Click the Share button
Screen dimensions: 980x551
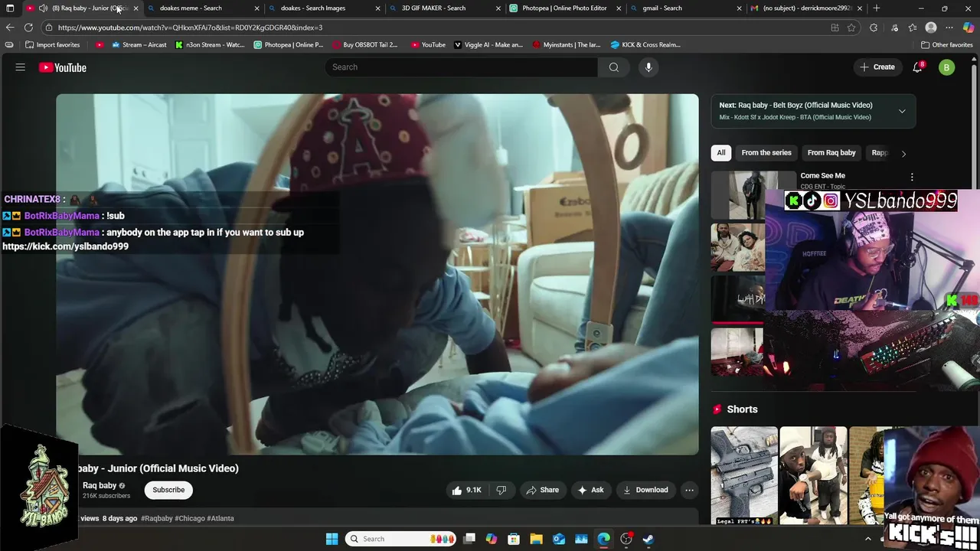click(x=542, y=490)
